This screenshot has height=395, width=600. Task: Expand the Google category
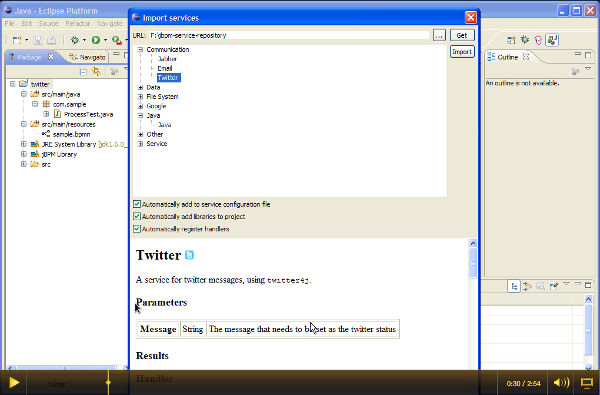tap(140, 106)
